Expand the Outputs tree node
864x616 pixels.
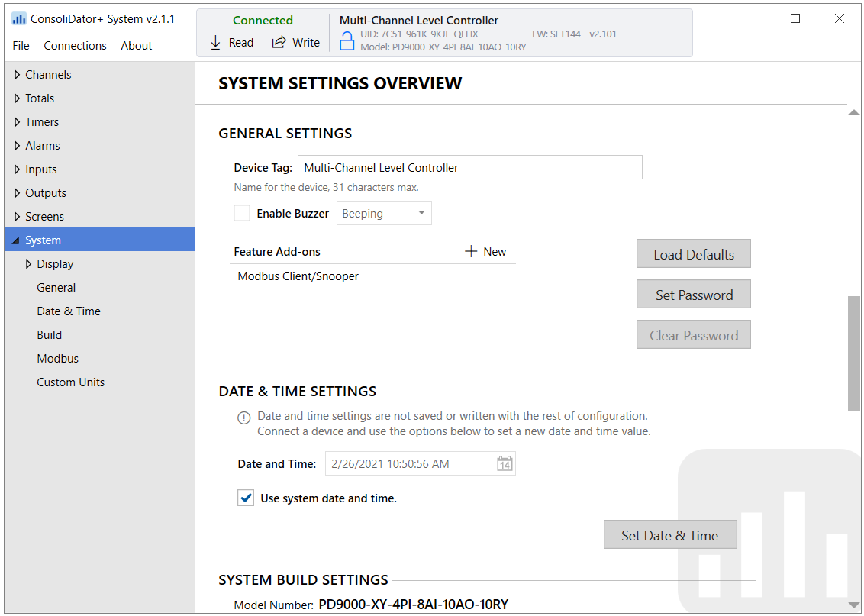[17, 193]
